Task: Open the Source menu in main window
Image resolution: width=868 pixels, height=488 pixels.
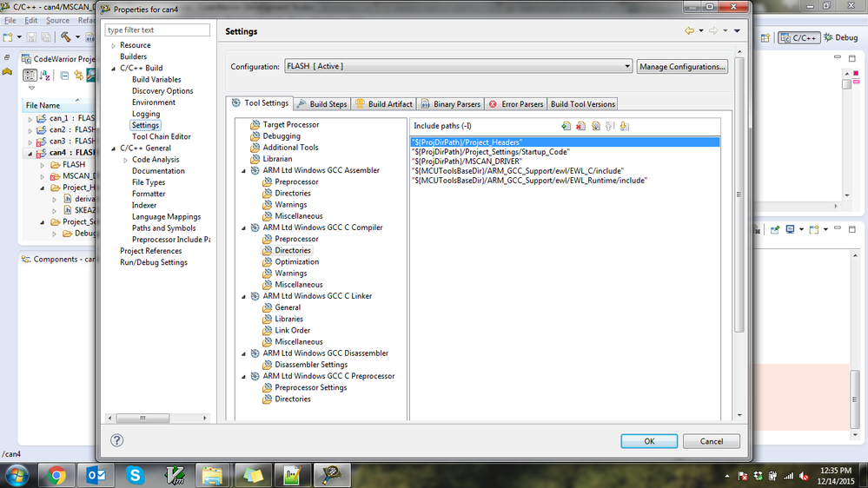Action: [57, 21]
